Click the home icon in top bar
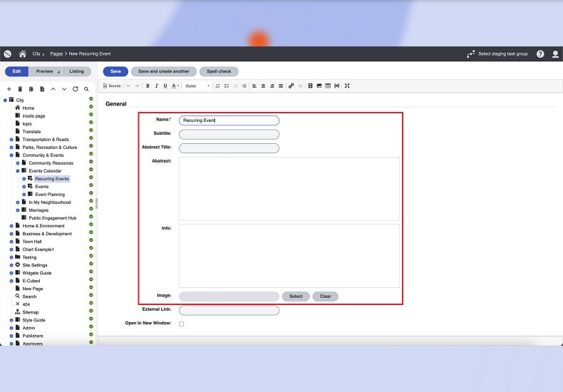This screenshot has width=563, height=392. click(x=23, y=54)
